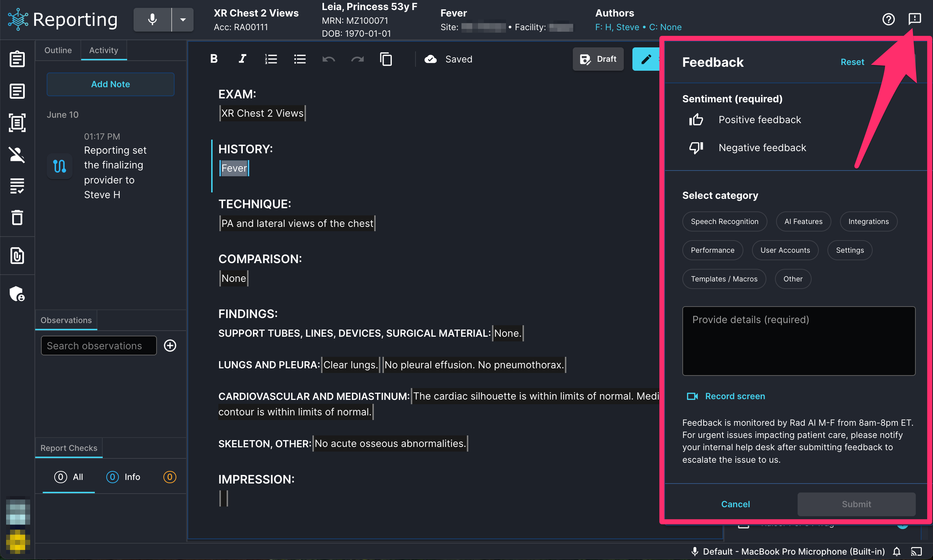The width and height of the screenshot is (933, 560).
Task: Open the Authors link F: H, Steve
Action: point(617,27)
